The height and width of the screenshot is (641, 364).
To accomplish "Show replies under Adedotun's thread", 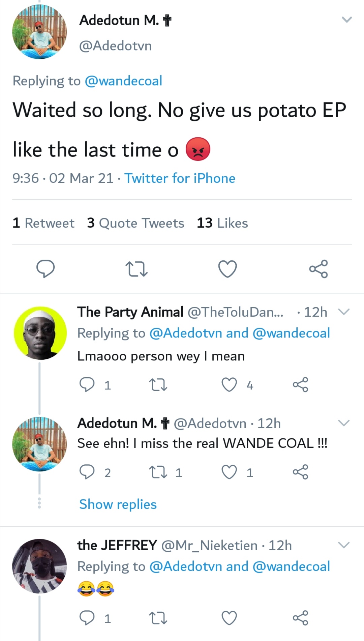I will click(x=118, y=504).
